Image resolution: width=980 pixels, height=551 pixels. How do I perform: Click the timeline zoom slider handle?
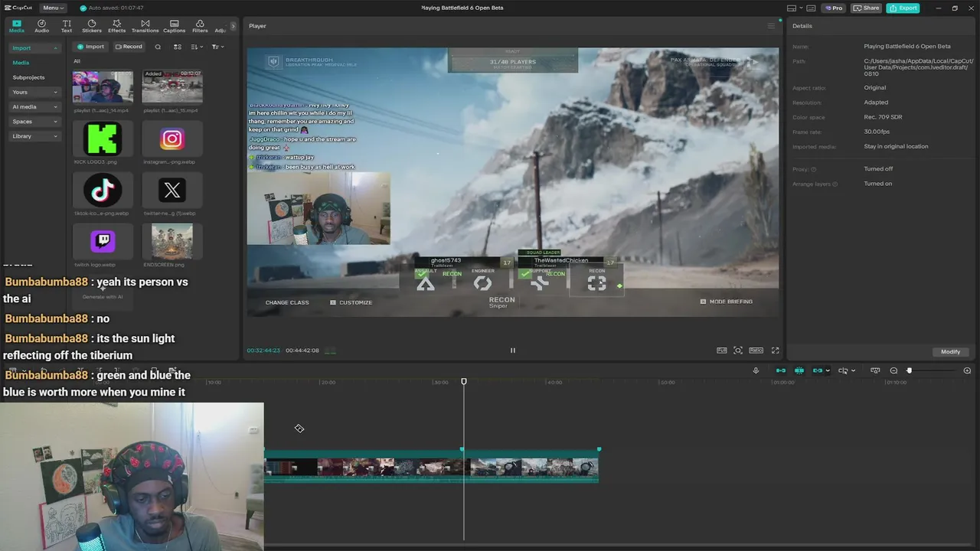click(x=909, y=370)
